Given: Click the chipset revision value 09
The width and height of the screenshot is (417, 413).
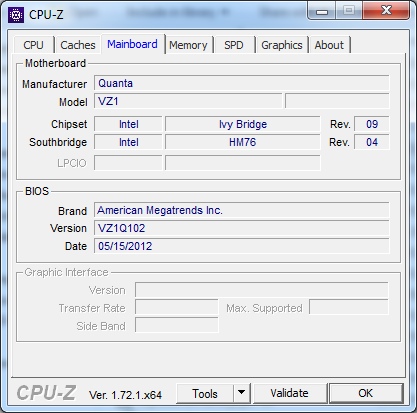Looking at the screenshot, I should pos(372,124).
